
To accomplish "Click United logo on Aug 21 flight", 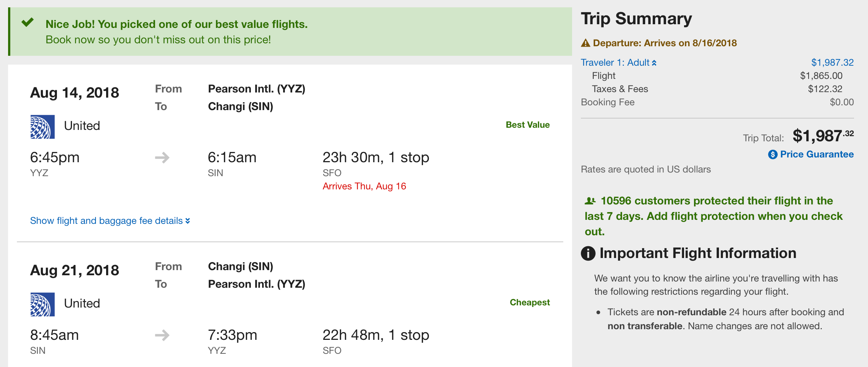I will pyautogui.click(x=42, y=304).
